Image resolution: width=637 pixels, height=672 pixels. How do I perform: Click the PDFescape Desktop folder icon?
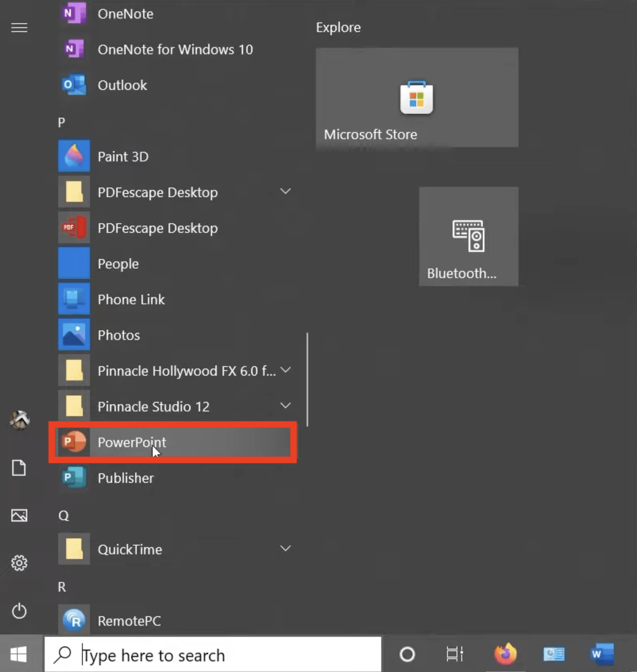tap(74, 192)
